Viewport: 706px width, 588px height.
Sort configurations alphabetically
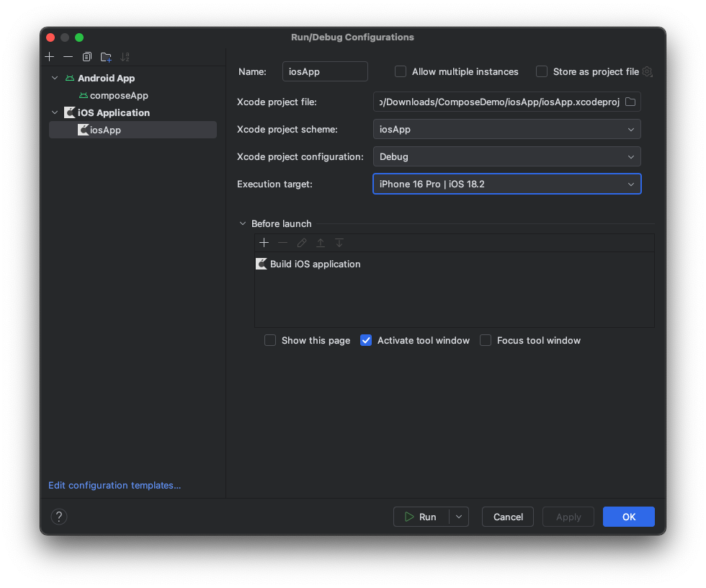coord(125,57)
